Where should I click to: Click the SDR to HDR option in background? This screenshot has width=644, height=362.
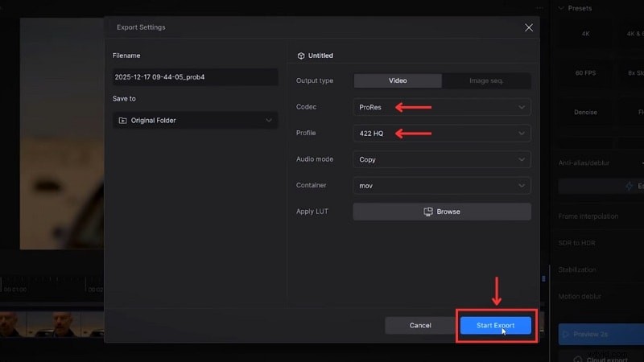[576, 243]
